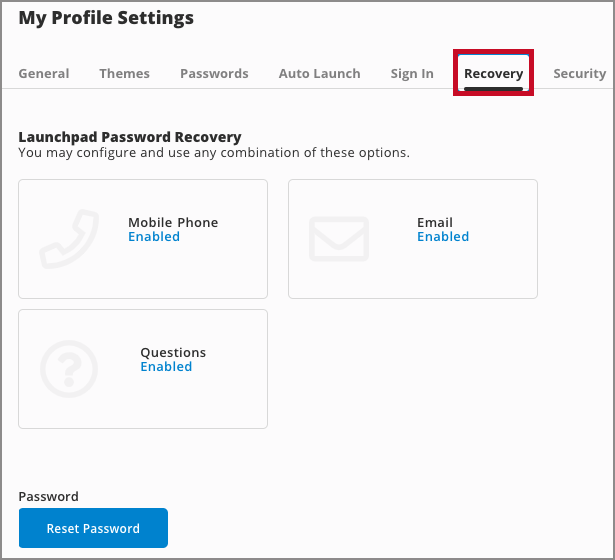Click the highlighted Recovery tab
Viewport: 615px width, 560px height.
tap(493, 73)
